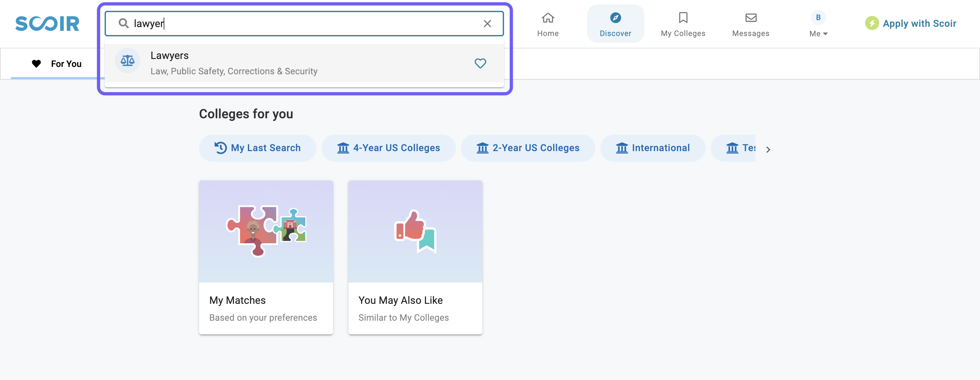Select the 2-Year US Colleges filter chip

tap(528, 148)
